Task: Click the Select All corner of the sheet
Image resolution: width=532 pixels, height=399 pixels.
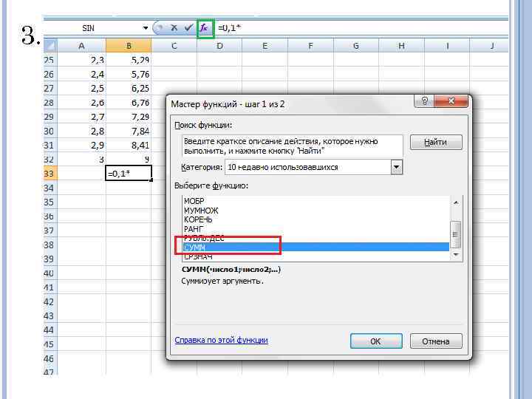Action: [50, 46]
